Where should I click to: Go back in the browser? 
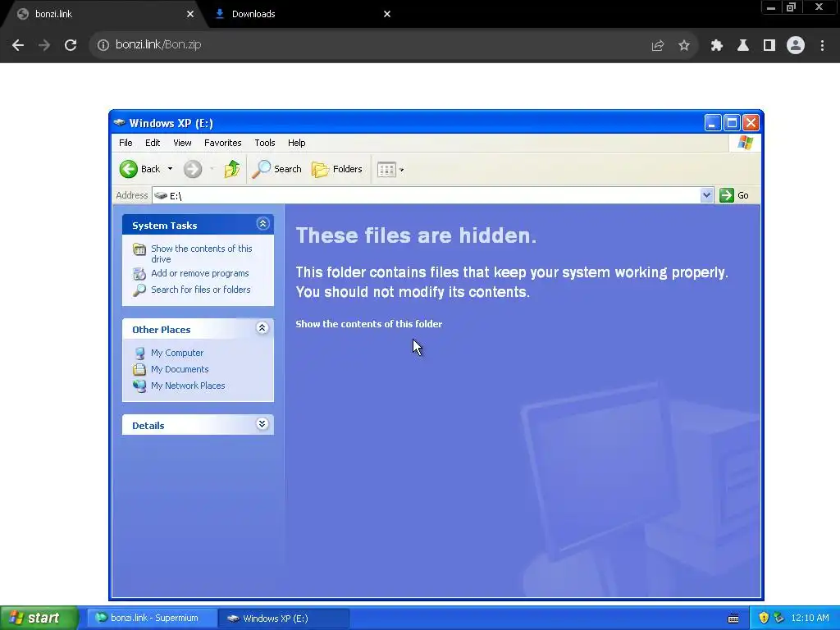[x=18, y=45]
